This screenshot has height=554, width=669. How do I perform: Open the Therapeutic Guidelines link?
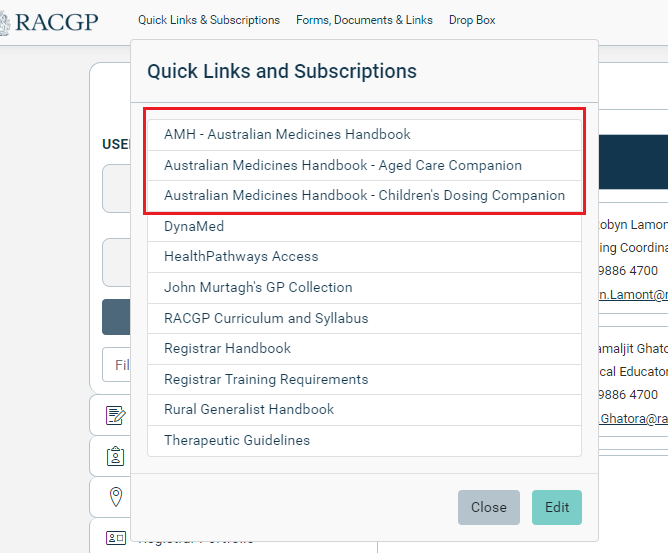coord(237,440)
